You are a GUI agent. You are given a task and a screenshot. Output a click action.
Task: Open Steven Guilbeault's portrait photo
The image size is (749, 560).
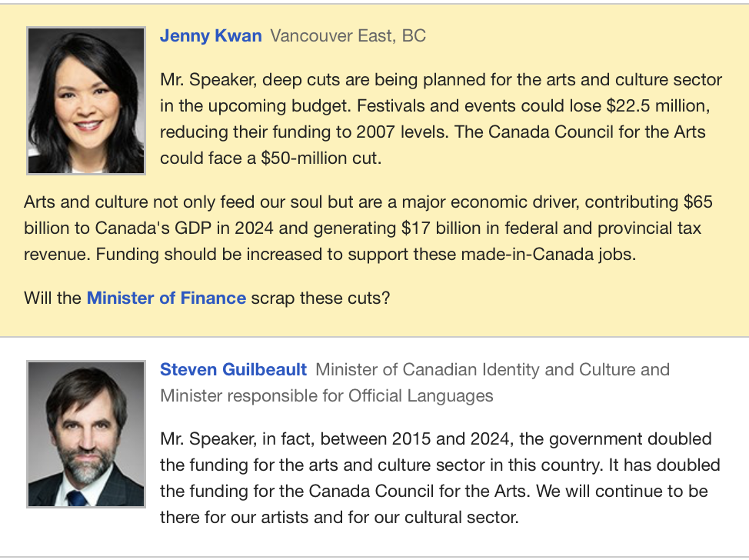85,434
